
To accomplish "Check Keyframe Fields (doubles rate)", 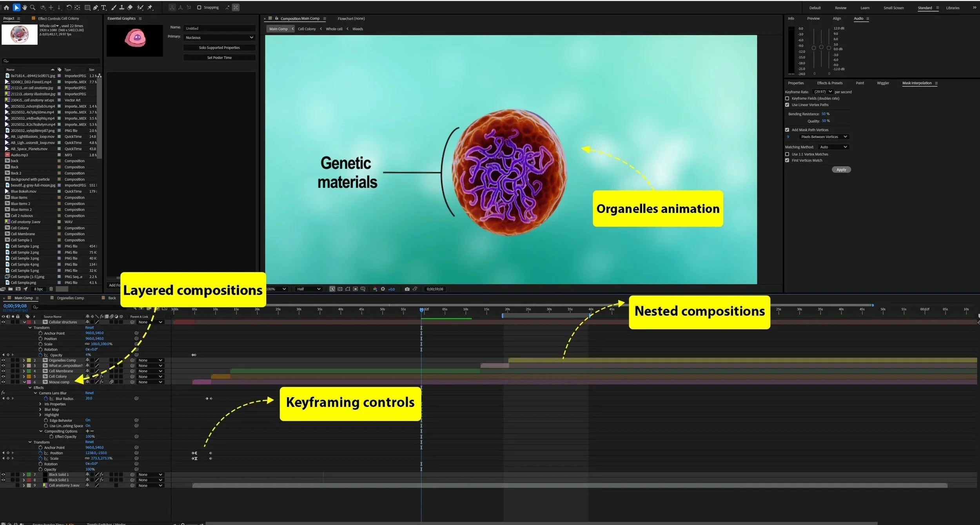I will pyautogui.click(x=787, y=98).
